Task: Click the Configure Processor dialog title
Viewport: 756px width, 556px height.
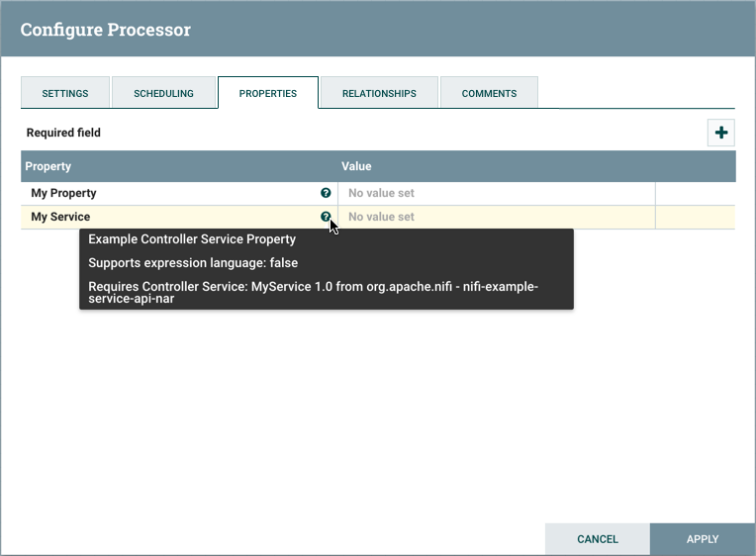Action: tap(106, 30)
